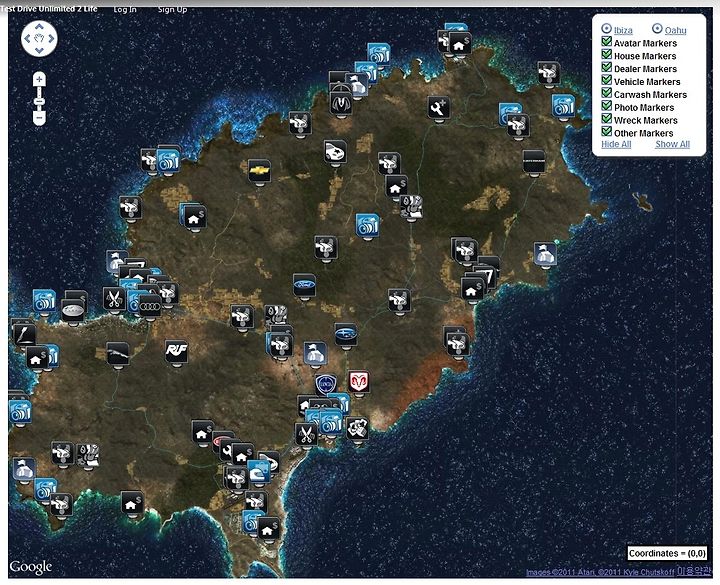Click the scissors marker on the south coast
The width and height of the screenshot is (720, 585).
pyautogui.click(x=306, y=434)
